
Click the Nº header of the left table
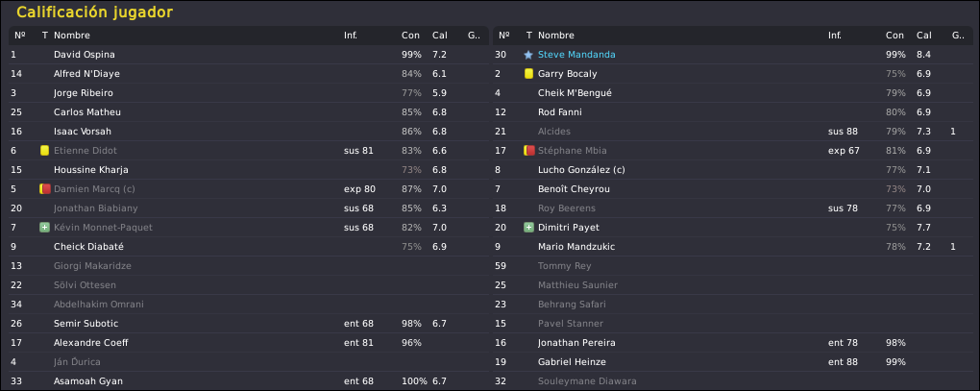pyautogui.click(x=19, y=36)
